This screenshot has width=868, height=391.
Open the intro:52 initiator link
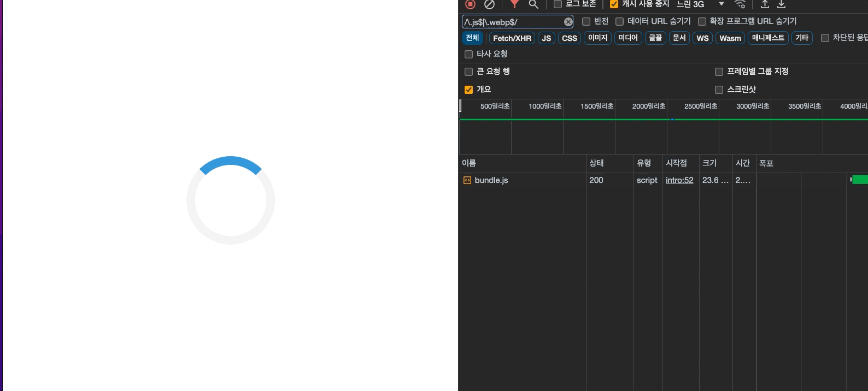click(x=679, y=180)
